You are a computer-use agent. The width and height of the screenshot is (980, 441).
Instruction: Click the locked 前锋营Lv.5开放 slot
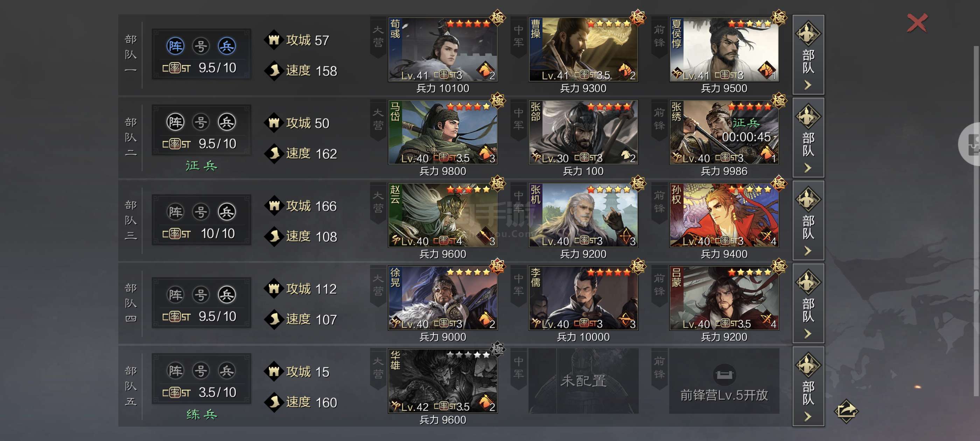coord(724,381)
